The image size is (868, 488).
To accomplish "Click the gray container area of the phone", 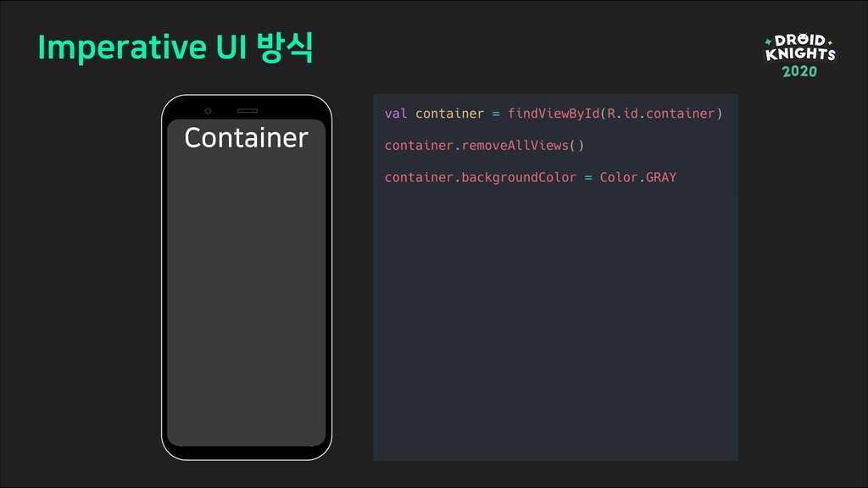I will pyautogui.click(x=246, y=297).
